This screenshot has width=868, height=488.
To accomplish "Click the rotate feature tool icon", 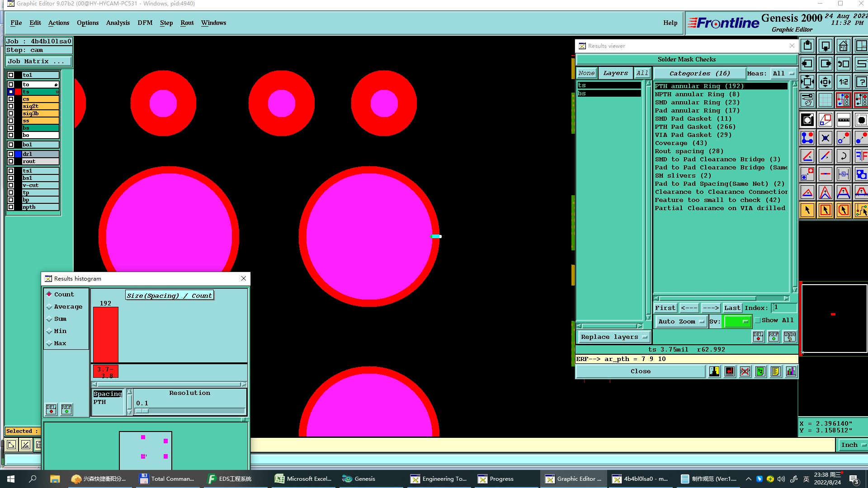I will click(x=843, y=156).
